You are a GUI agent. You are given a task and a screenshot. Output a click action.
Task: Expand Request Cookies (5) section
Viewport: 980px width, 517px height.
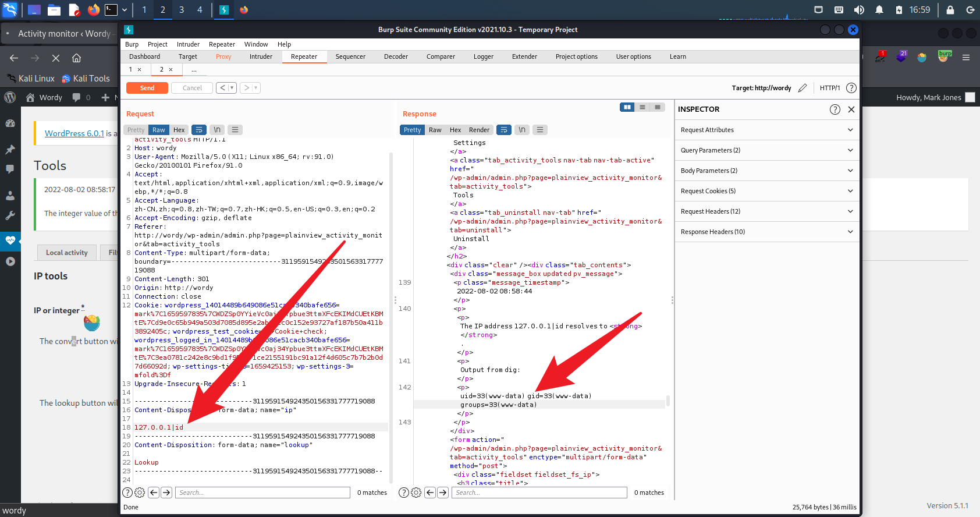767,191
